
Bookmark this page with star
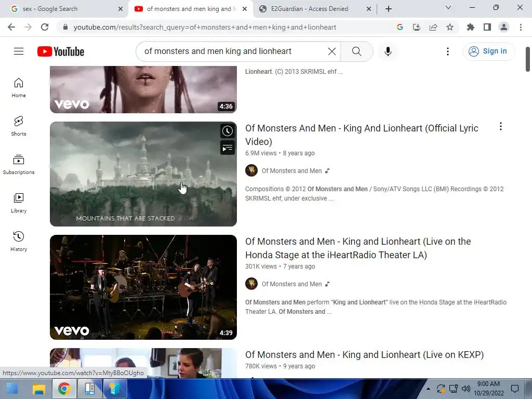[x=450, y=27]
